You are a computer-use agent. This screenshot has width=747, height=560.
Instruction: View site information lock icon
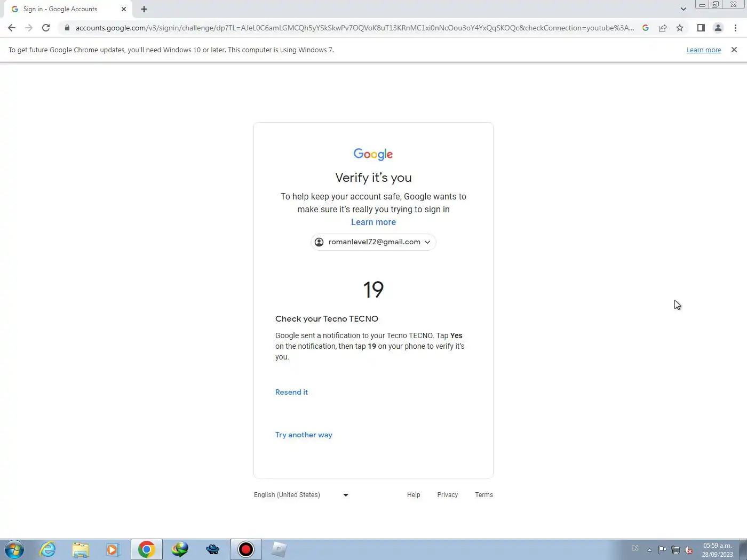point(67,28)
